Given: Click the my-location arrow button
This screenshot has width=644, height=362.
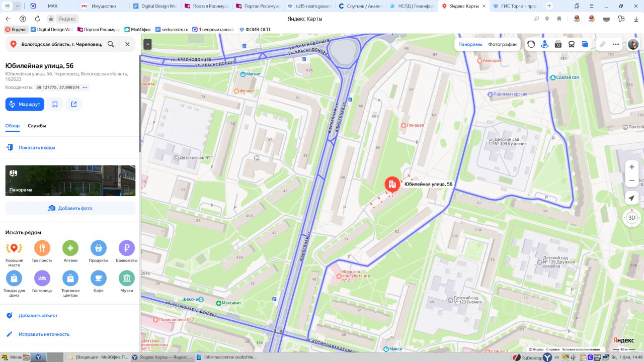Looking at the screenshot, I should [x=632, y=198].
